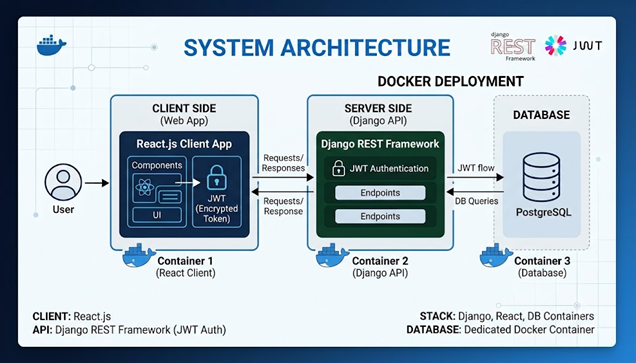Click the small card icon beside React atom
The height and width of the screenshot is (363, 636).
170,197
